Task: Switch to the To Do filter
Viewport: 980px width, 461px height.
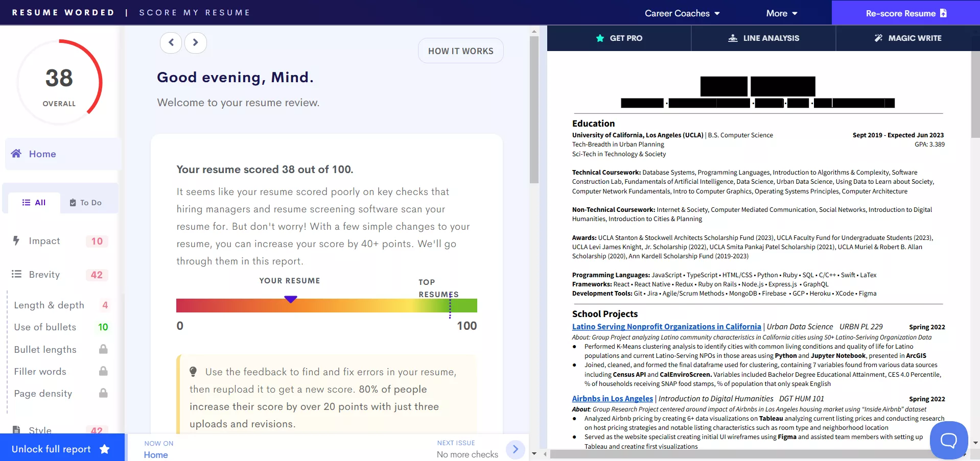Action: pos(86,203)
